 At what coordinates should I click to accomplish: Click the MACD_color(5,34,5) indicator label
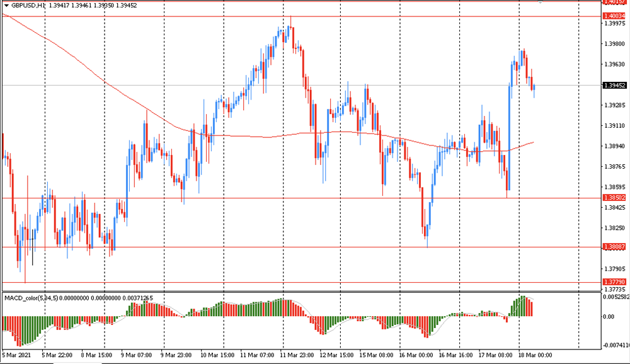pos(31,298)
